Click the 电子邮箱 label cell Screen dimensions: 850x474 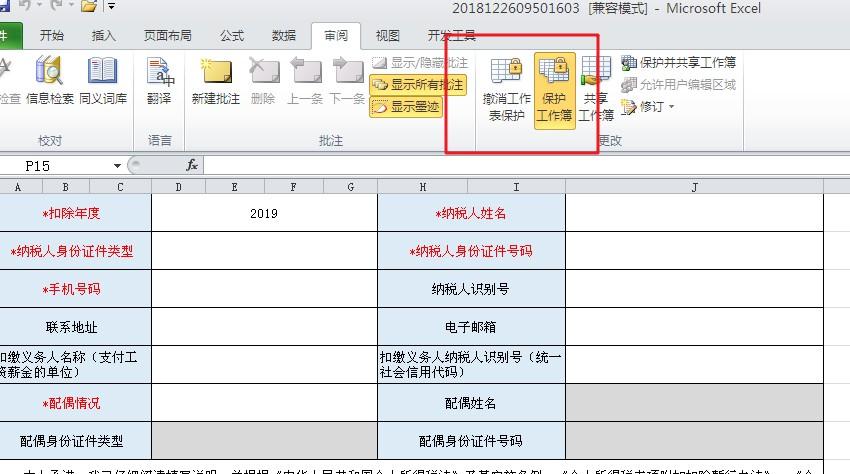[x=471, y=327]
